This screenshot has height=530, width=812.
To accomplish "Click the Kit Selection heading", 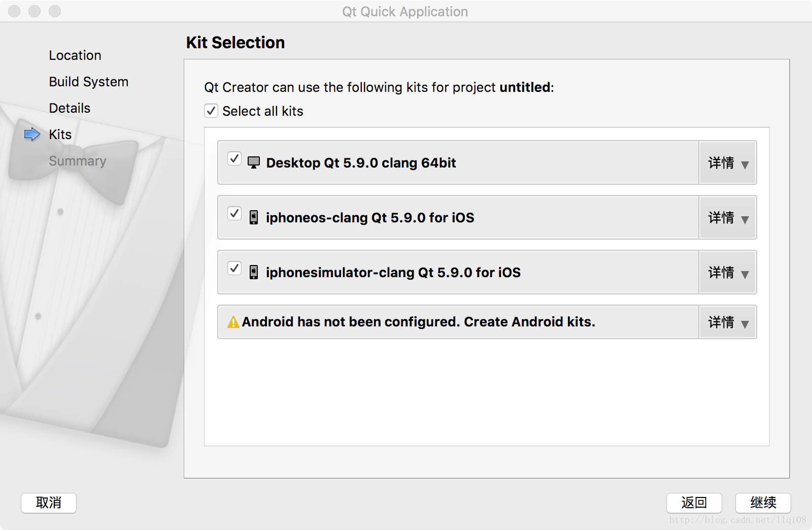I will (x=235, y=43).
